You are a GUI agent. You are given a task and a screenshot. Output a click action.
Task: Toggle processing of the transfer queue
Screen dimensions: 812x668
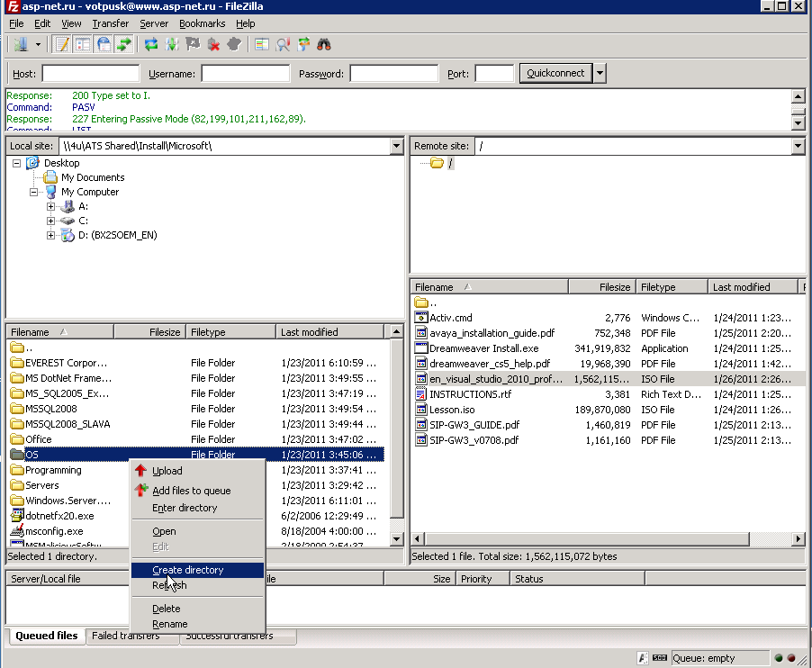point(172,44)
